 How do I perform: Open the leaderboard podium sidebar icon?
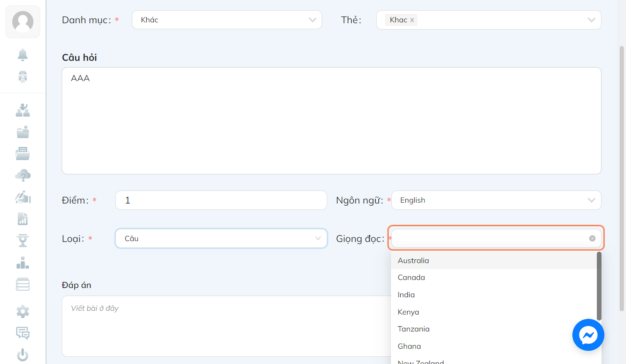[x=23, y=263]
